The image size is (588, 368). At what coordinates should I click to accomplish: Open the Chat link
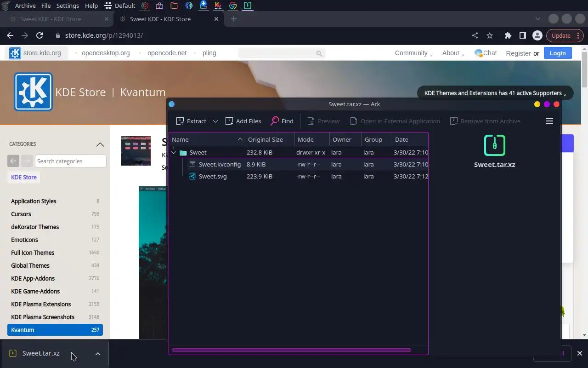pyautogui.click(x=486, y=53)
